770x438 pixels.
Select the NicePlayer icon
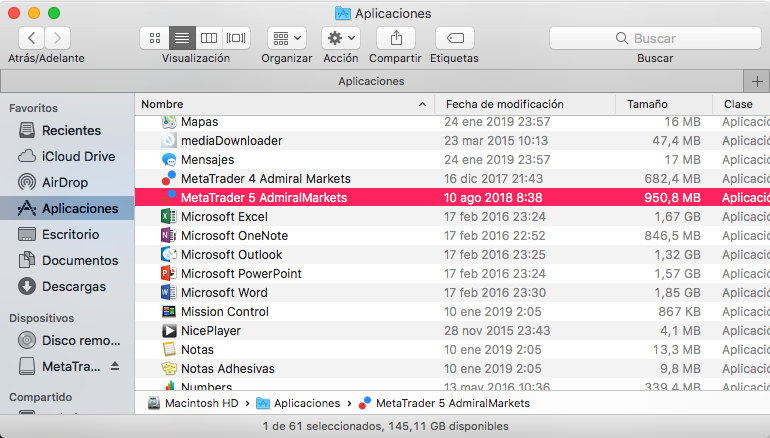point(169,330)
